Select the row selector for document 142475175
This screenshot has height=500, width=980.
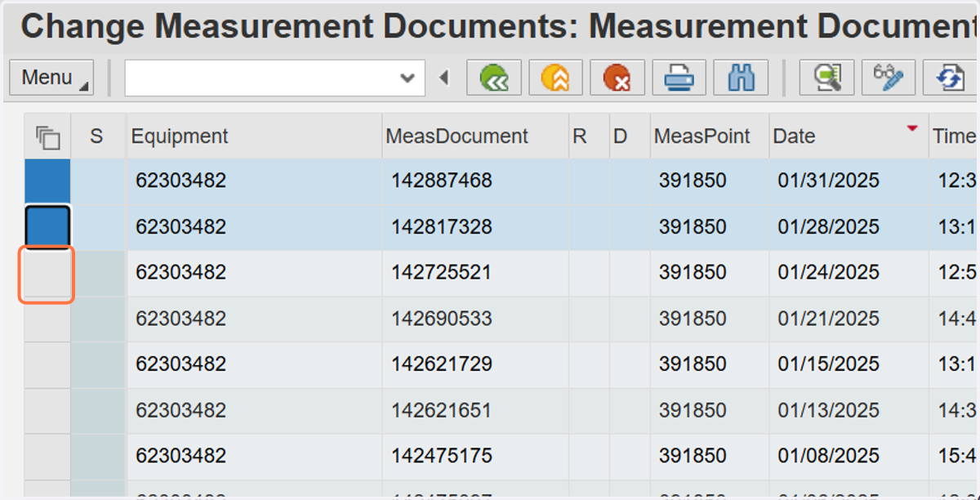[x=48, y=456]
